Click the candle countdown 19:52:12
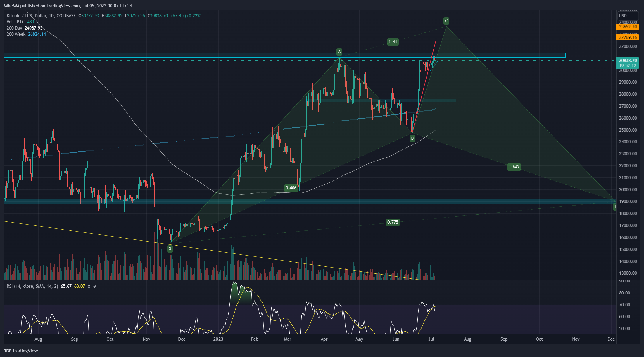 click(628, 66)
